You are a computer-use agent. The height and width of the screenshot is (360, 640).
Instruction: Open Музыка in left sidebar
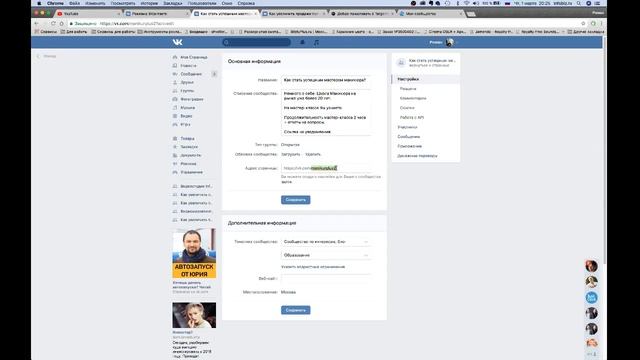click(x=188, y=108)
